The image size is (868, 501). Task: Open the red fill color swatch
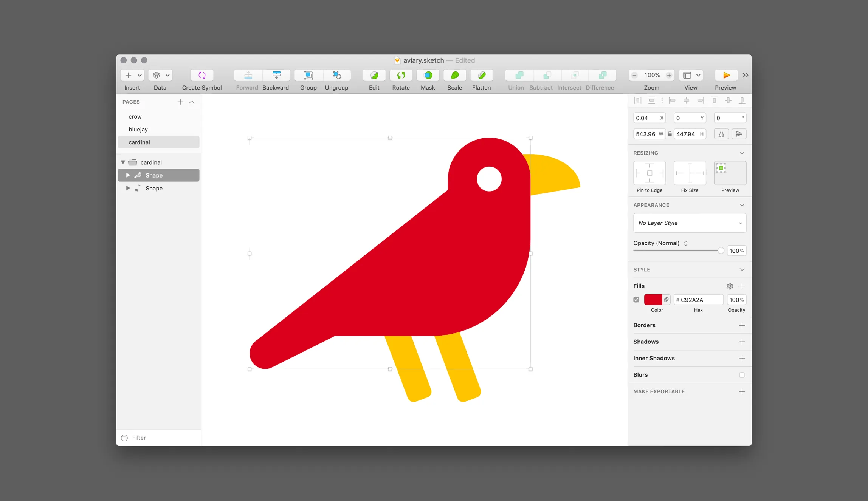[654, 299]
